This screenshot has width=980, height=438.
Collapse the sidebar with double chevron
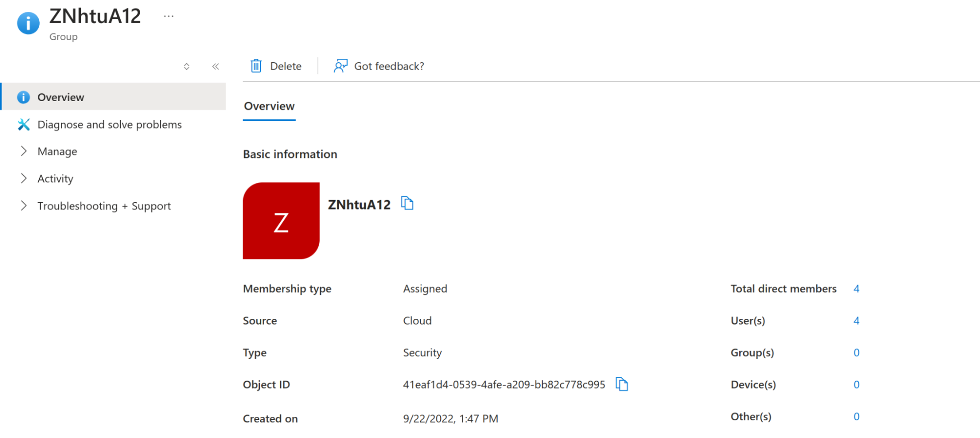click(216, 66)
